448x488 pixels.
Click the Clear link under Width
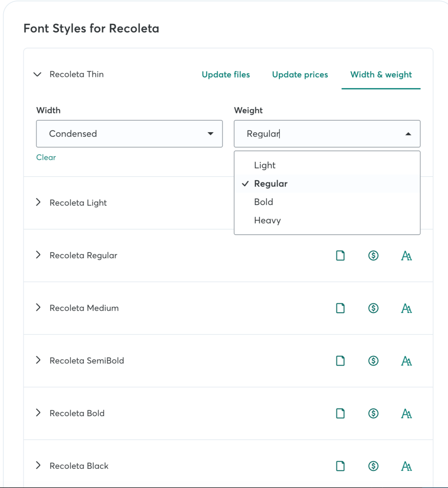[46, 157]
